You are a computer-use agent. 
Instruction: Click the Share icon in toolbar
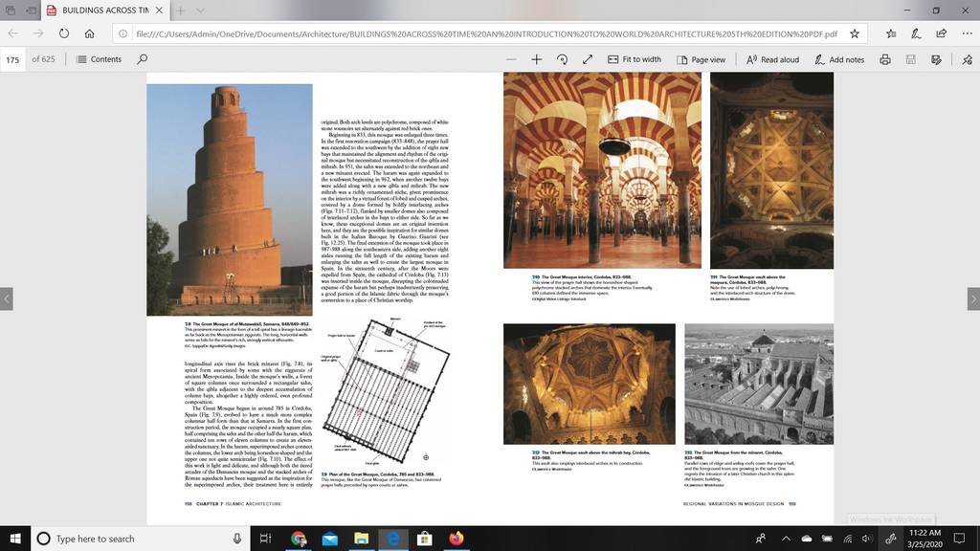click(942, 33)
